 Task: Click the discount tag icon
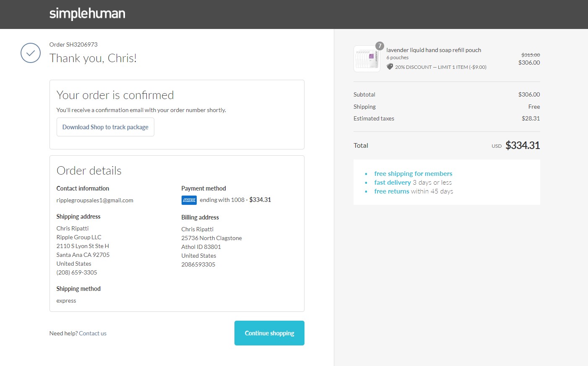click(x=390, y=67)
